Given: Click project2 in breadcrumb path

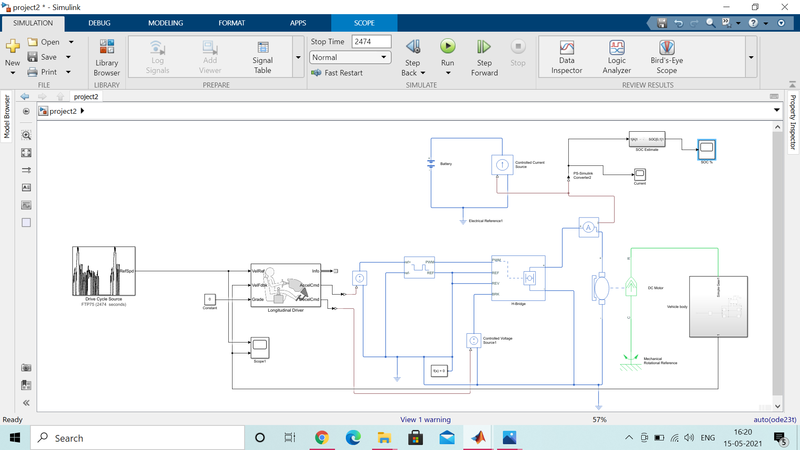Looking at the screenshot, I should point(63,111).
